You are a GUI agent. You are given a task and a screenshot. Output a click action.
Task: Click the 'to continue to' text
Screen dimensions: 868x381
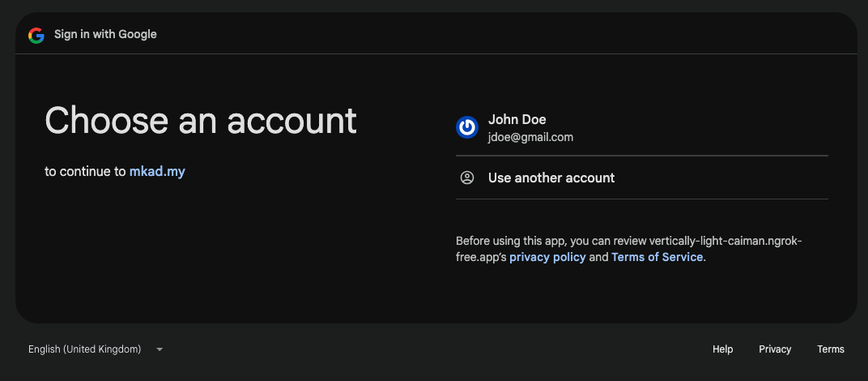click(85, 171)
